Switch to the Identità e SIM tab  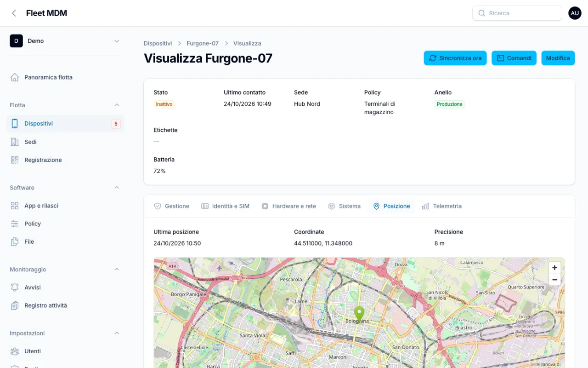(225, 206)
